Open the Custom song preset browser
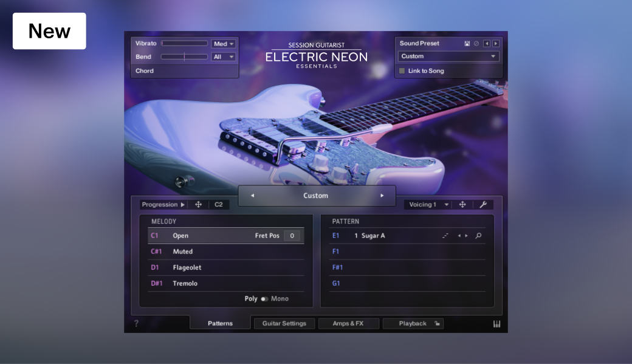This screenshot has width=632, height=364. [315, 196]
